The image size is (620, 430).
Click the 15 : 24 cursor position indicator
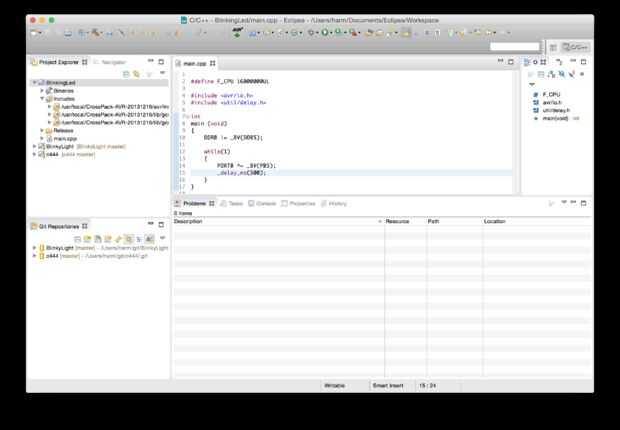pos(427,386)
